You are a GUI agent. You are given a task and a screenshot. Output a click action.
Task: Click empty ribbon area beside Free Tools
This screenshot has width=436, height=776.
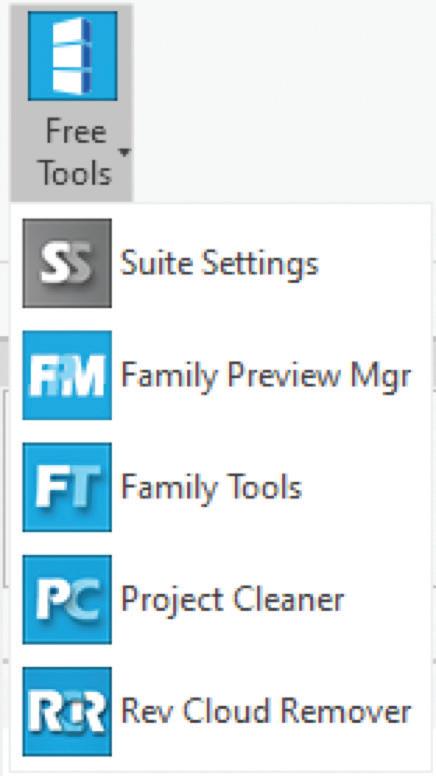[282, 99]
